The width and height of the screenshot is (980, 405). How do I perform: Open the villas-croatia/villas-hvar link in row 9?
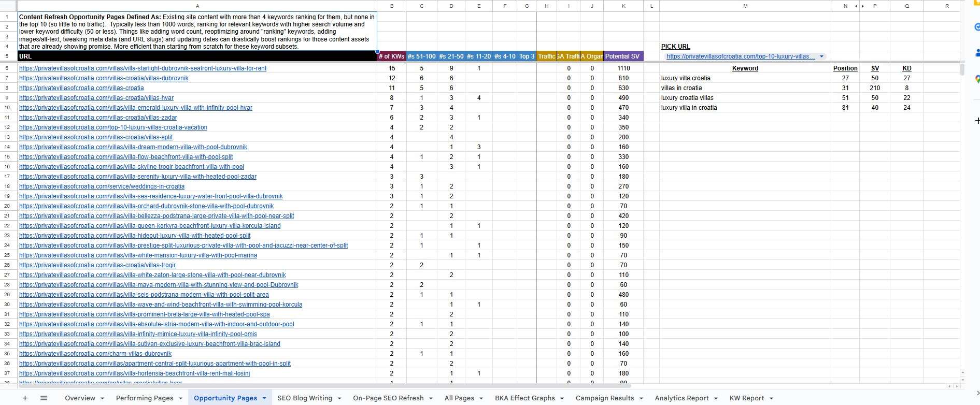click(96, 98)
